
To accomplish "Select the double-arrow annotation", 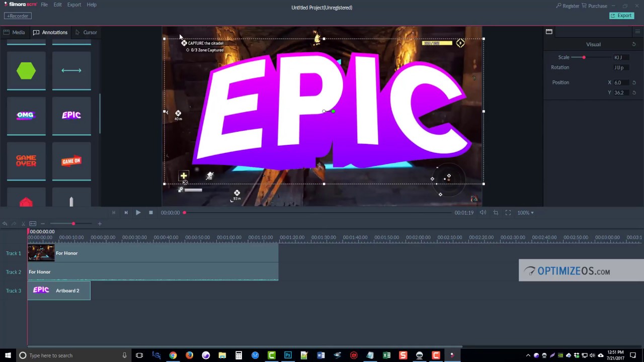I will click(x=71, y=71).
